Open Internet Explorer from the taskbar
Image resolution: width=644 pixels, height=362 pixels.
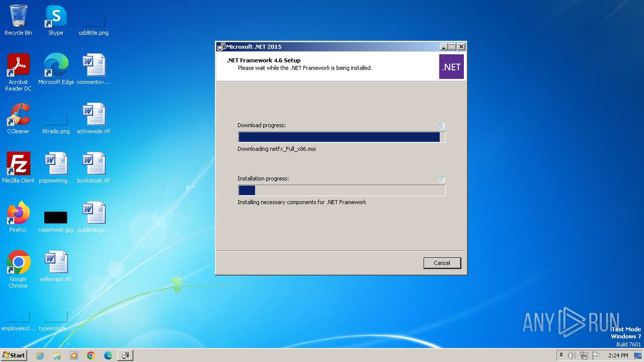(x=40, y=355)
